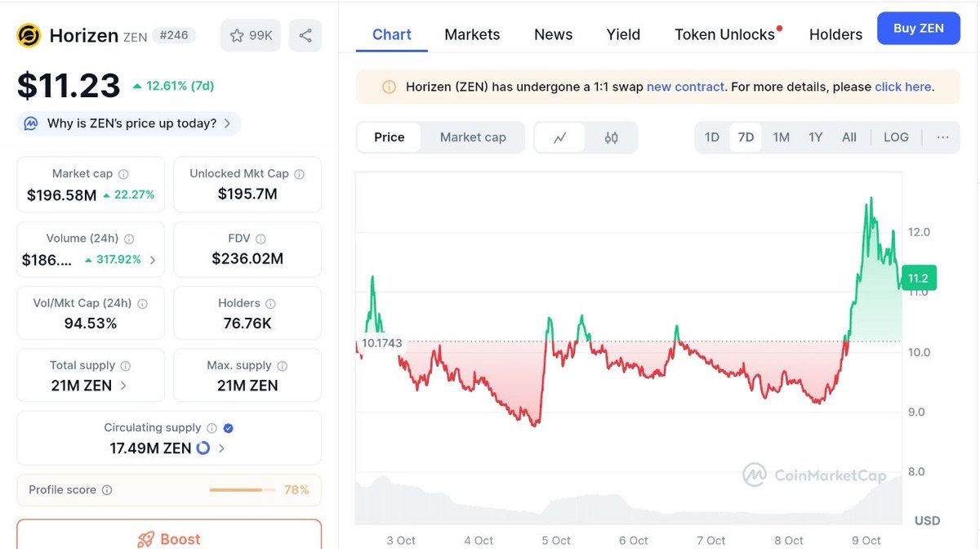Image resolution: width=980 pixels, height=549 pixels.
Task: Click the notice info icon in banner
Action: 390,87
